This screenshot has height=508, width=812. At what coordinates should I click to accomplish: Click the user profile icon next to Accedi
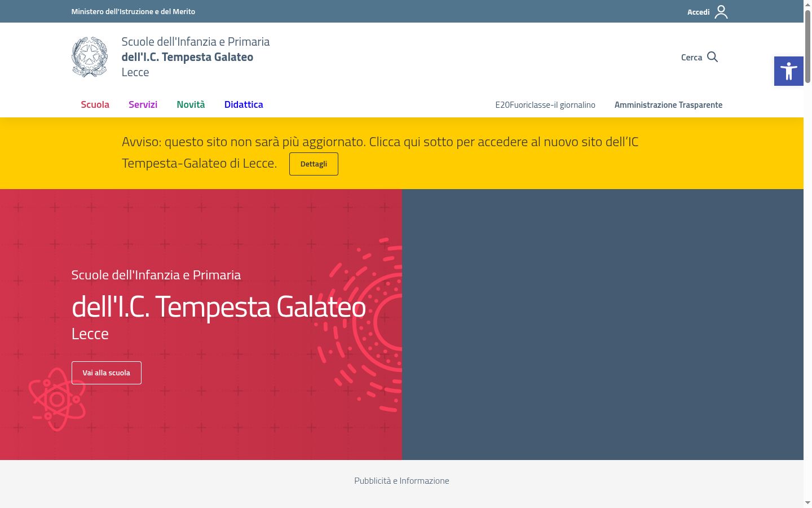[x=721, y=12]
